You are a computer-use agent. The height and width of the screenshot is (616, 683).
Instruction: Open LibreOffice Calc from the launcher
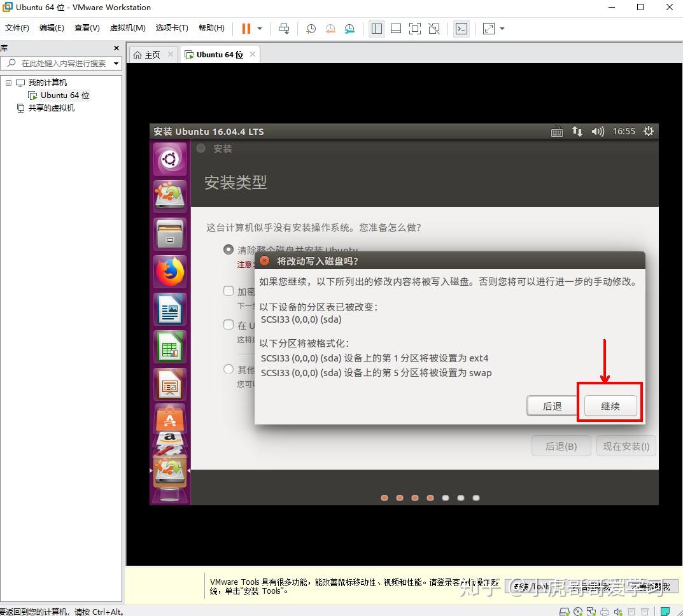pos(170,347)
